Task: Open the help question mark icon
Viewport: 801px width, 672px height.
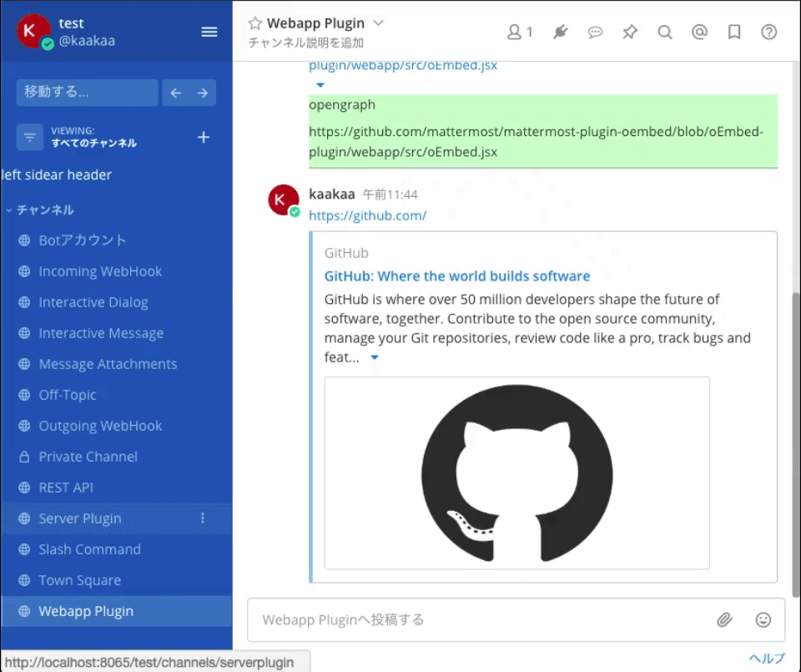Action: click(x=768, y=33)
